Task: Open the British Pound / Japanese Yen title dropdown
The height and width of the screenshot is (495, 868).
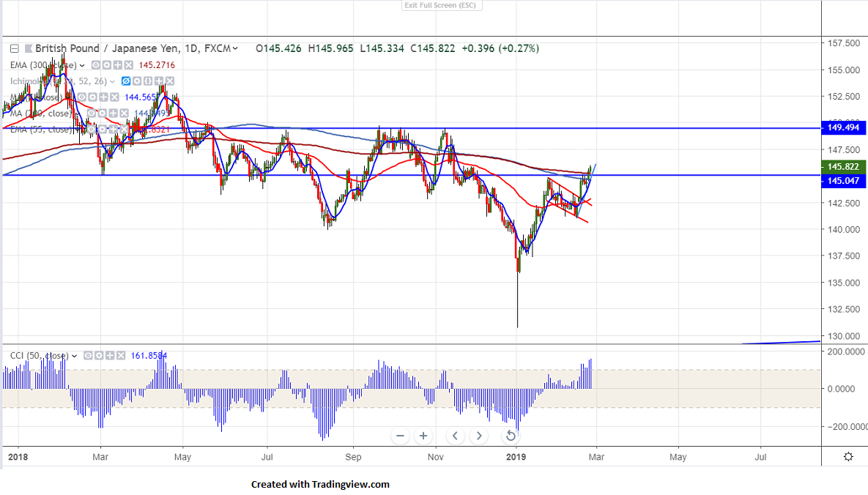Action: (x=235, y=49)
